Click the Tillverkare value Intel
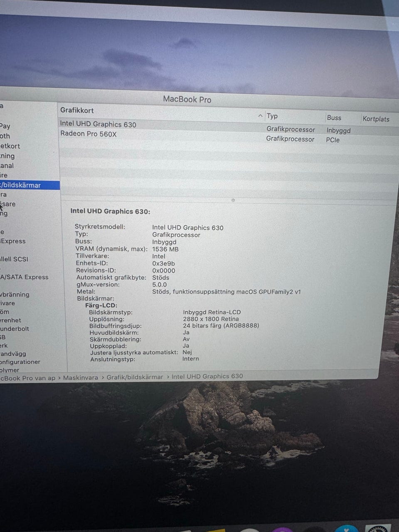Viewport: 399px width, 532px height. 159,256
